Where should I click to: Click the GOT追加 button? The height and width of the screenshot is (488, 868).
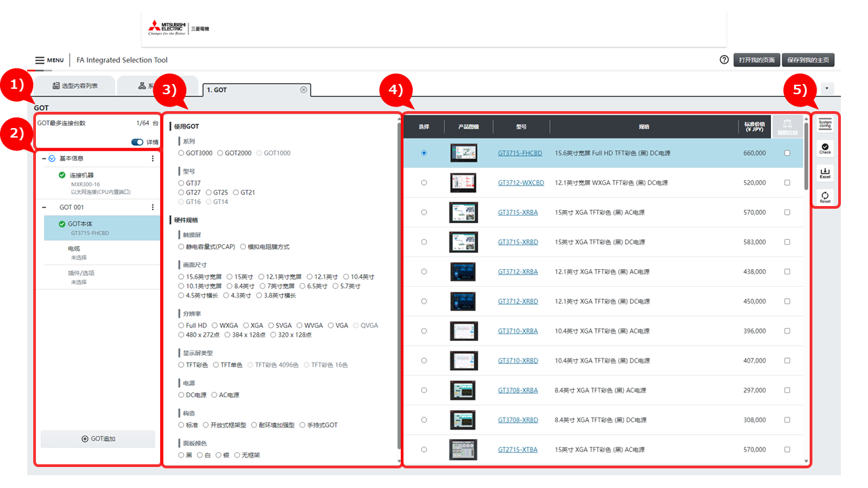coord(98,439)
